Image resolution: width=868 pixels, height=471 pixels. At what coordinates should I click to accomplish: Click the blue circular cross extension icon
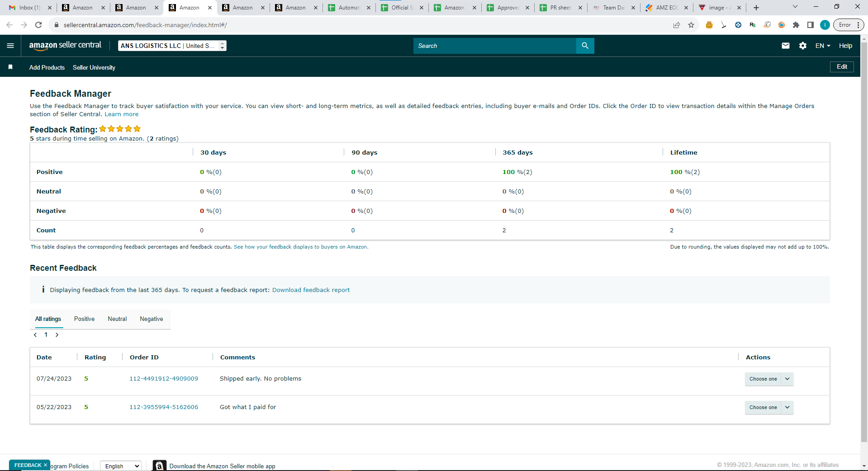pos(738,25)
